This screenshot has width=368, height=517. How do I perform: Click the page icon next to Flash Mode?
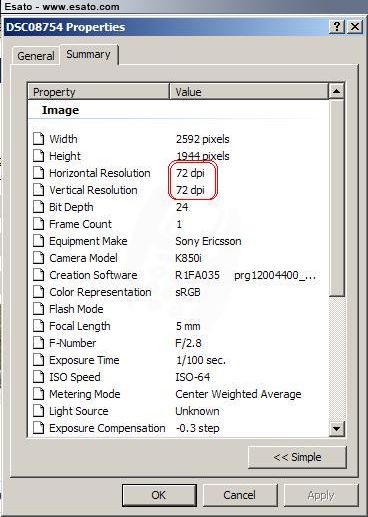point(39,309)
